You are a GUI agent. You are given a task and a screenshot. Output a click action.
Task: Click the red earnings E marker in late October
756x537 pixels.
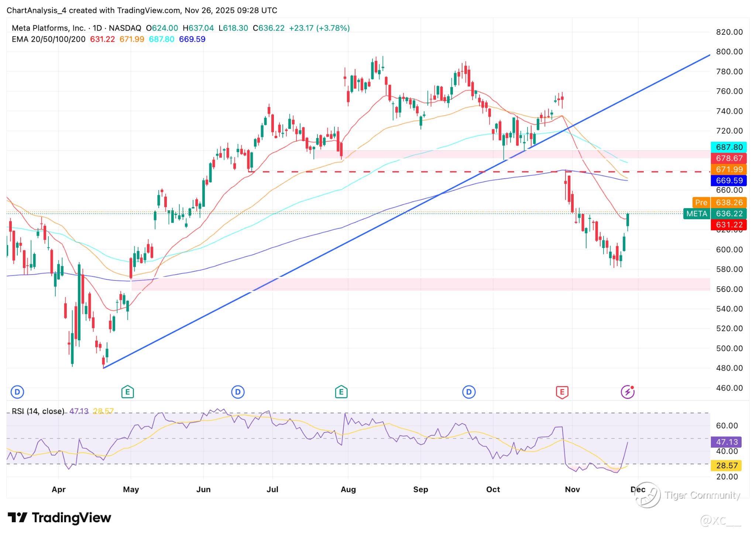[562, 392]
